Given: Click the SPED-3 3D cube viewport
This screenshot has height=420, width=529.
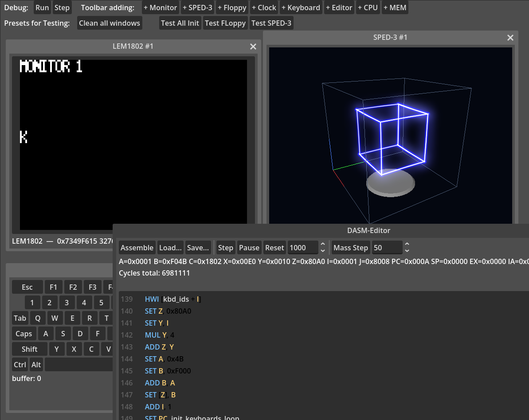Looking at the screenshot, I should [390, 135].
